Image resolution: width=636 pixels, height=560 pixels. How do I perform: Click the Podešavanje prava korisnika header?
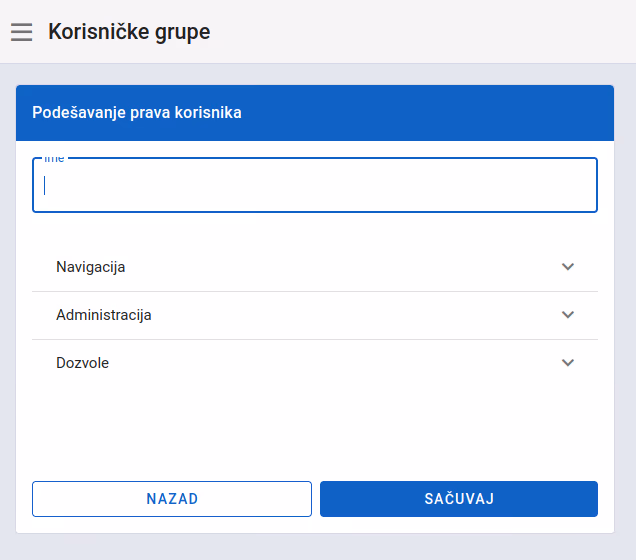click(x=137, y=113)
